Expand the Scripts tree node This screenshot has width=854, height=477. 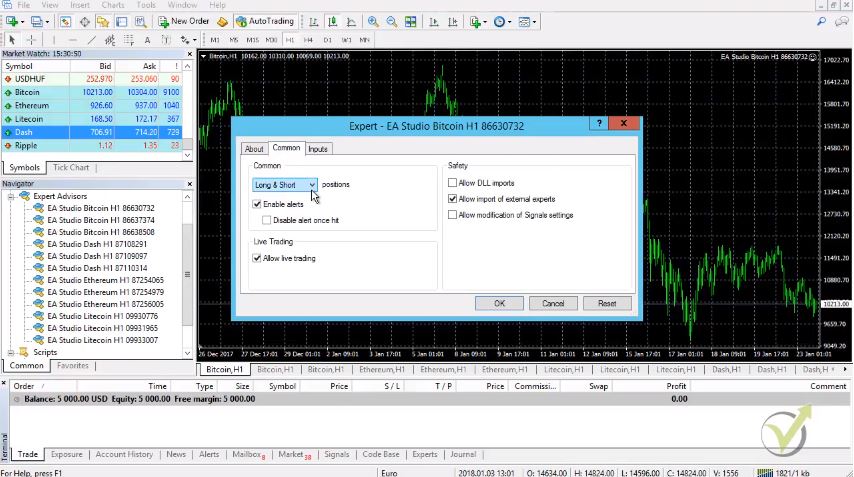click(11, 352)
